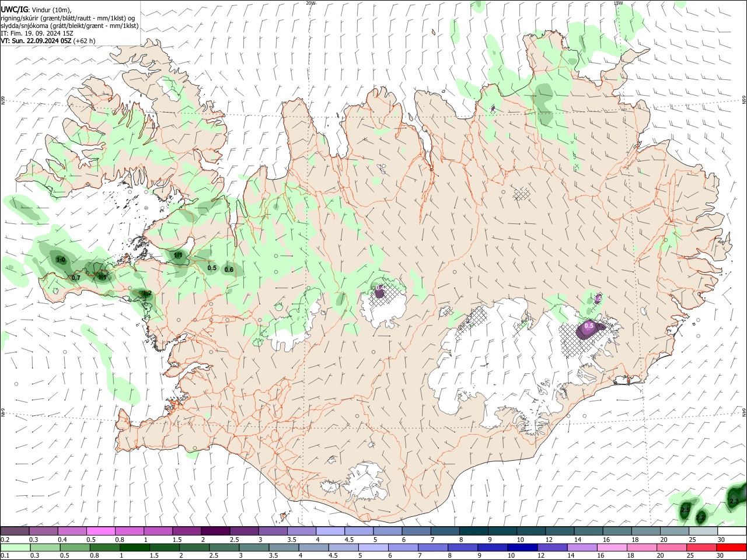This screenshot has height=560, width=747.
Task: Click the initial time line 'IT: Fim. 19. 09. 2024 15Z'
Action: (x=37, y=33)
